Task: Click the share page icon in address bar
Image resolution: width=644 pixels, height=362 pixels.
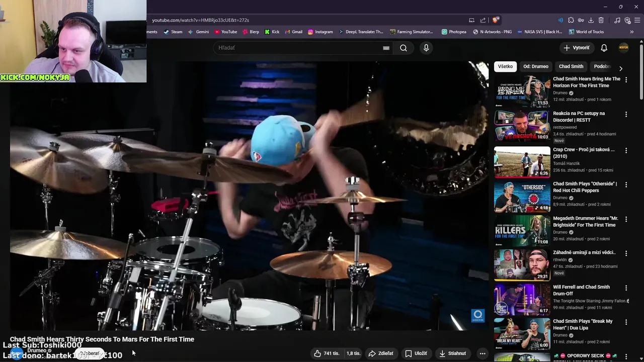Action: click(483, 20)
